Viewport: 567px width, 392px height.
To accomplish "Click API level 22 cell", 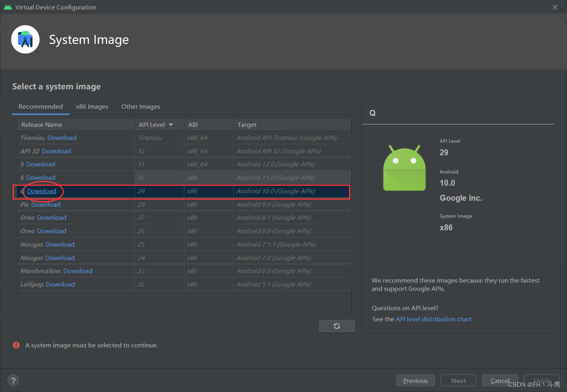I will pos(160,285).
